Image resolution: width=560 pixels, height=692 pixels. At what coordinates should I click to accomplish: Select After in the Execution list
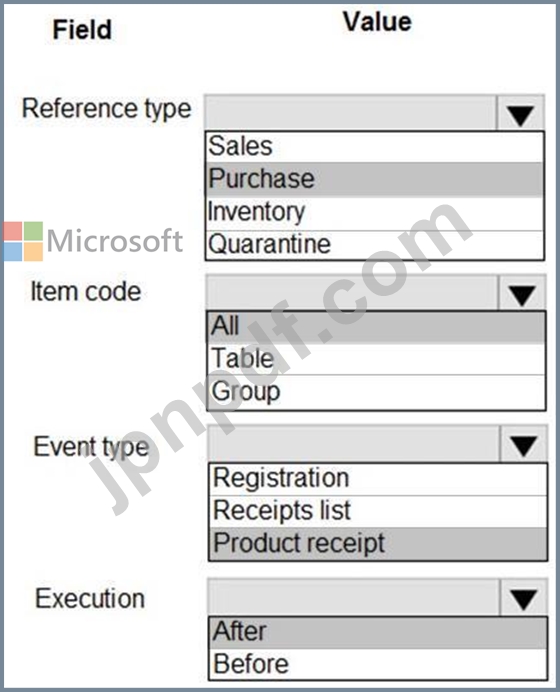378,632
